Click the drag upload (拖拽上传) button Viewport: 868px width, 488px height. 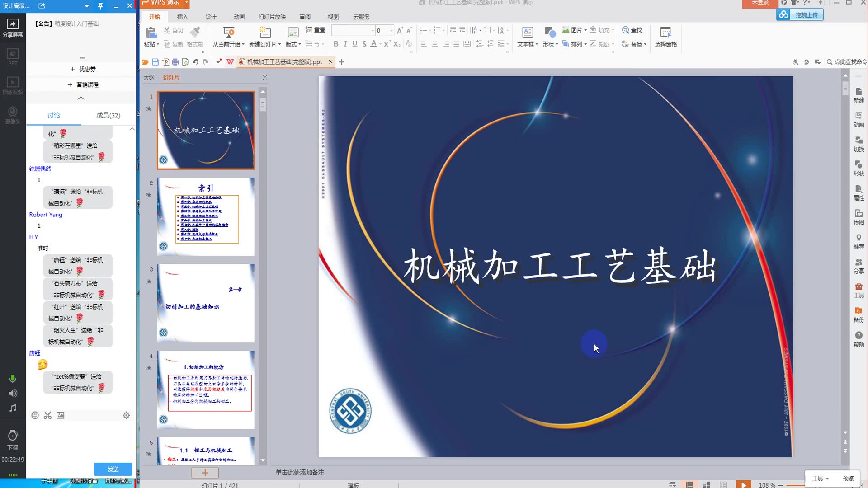pyautogui.click(x=800, y=15)
